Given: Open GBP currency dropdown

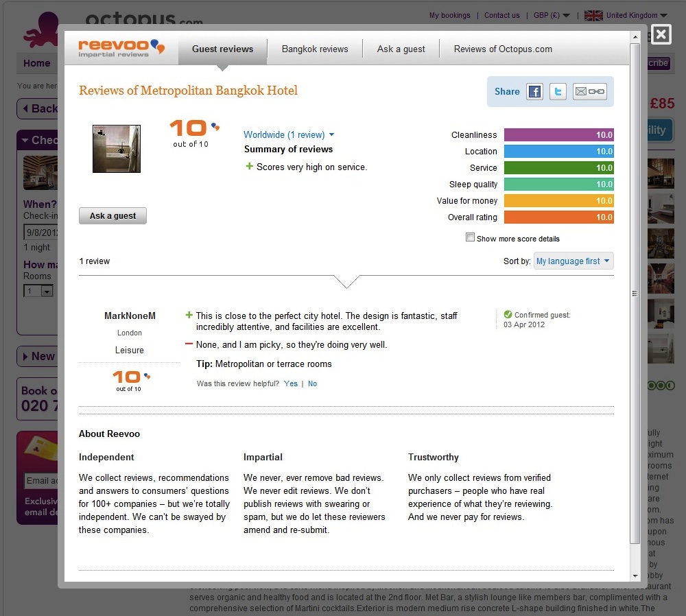Looking at the screenshot, I should click(x=552, y=15).
